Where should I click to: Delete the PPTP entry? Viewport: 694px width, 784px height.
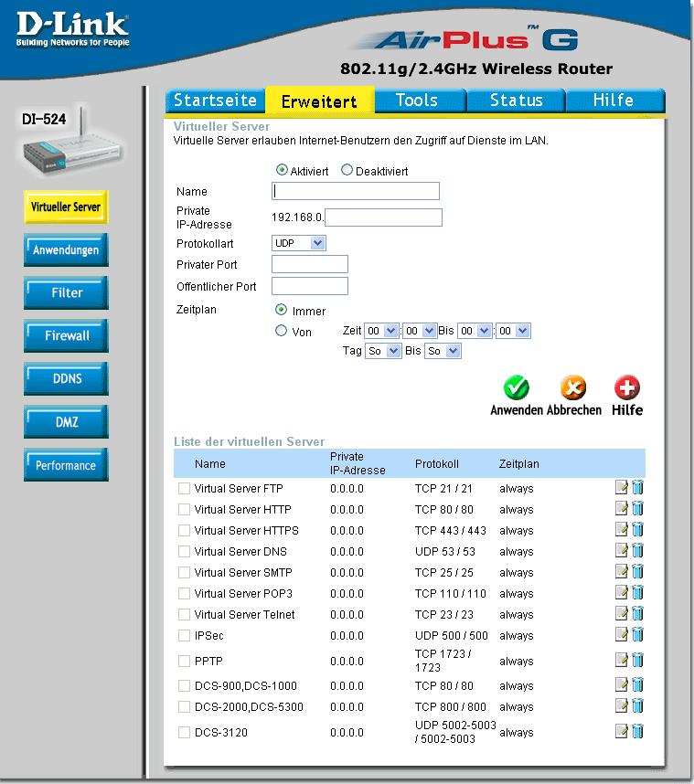tap(637, 660)
